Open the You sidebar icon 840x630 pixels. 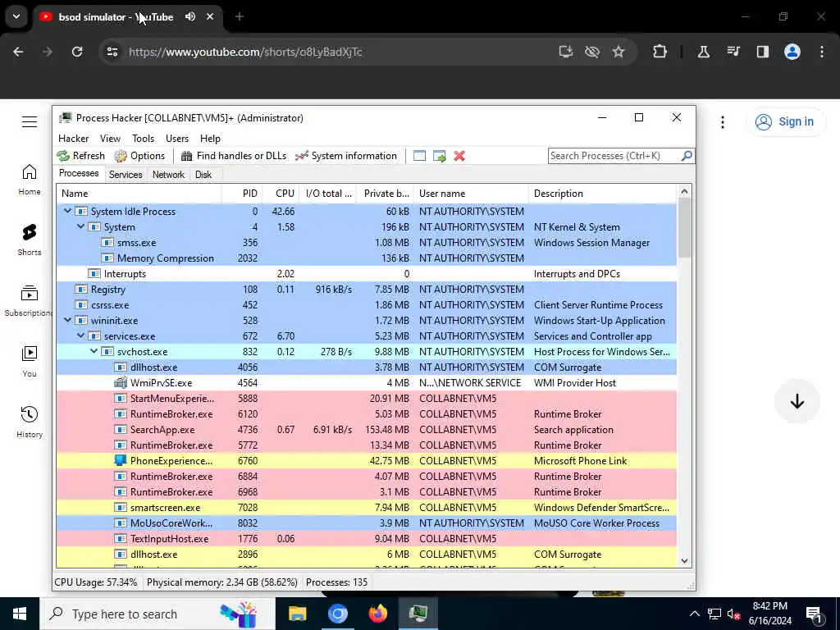click(x=30, y=354)
